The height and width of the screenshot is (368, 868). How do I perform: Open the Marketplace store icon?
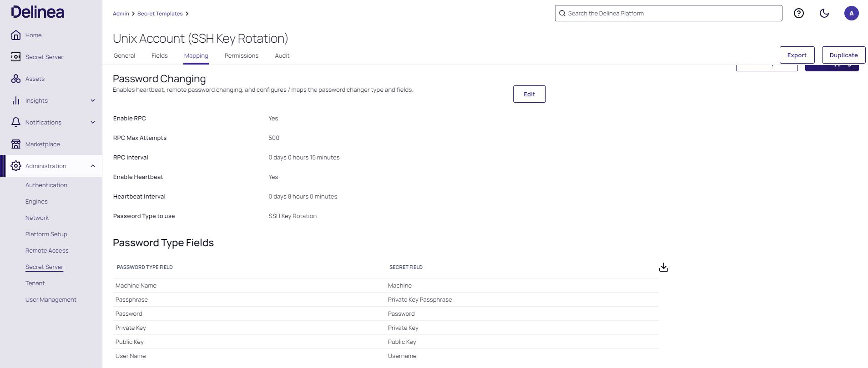16,144
